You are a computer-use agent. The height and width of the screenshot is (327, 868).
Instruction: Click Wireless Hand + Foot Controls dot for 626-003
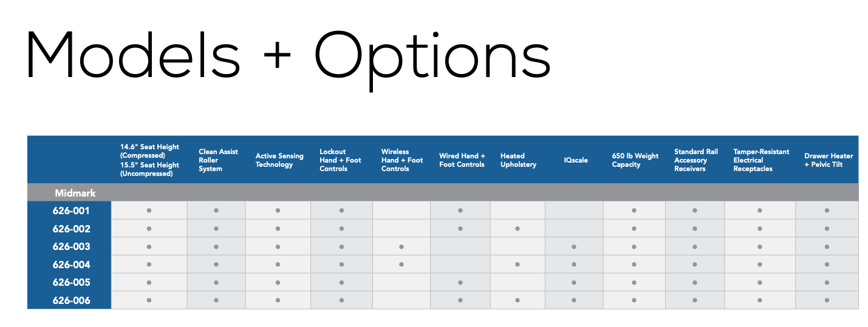(402, 247)
